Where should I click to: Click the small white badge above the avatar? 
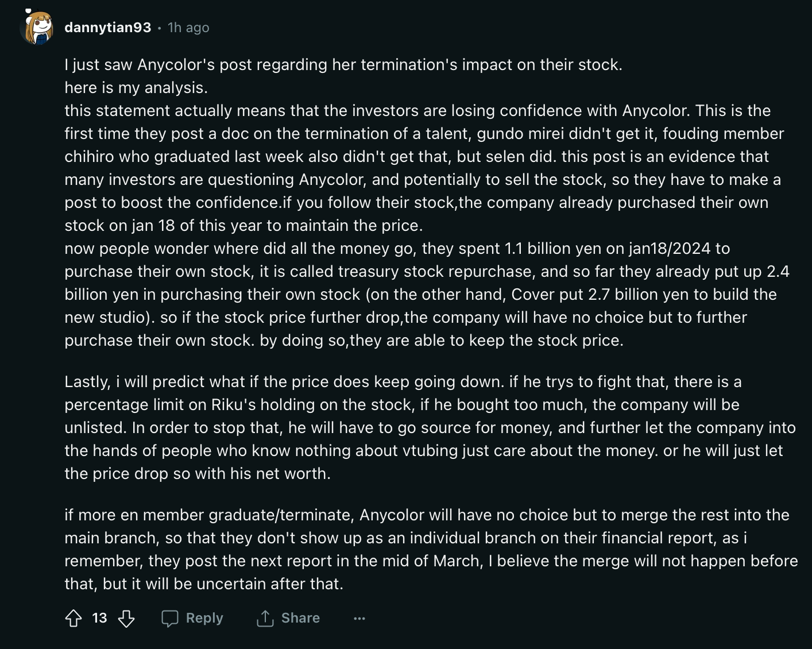click(28, 11)
